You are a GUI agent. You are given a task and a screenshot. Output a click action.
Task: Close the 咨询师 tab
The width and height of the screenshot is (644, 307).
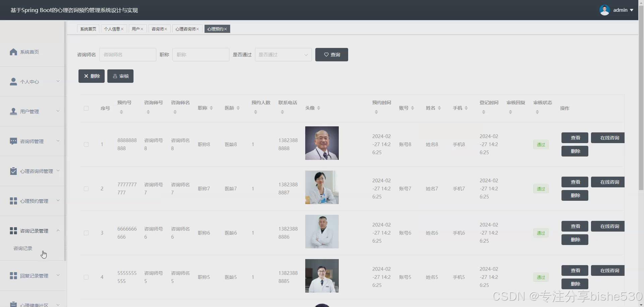click(166, 29)
